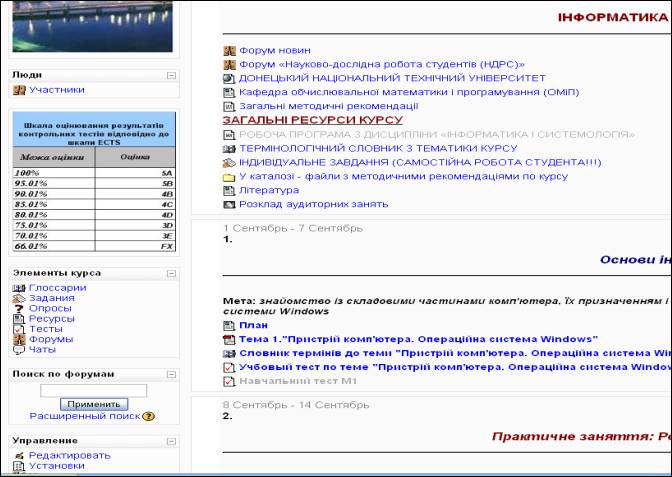Click the forum search text field
Screen dimensions: 672x477
[x=93, y=391]
